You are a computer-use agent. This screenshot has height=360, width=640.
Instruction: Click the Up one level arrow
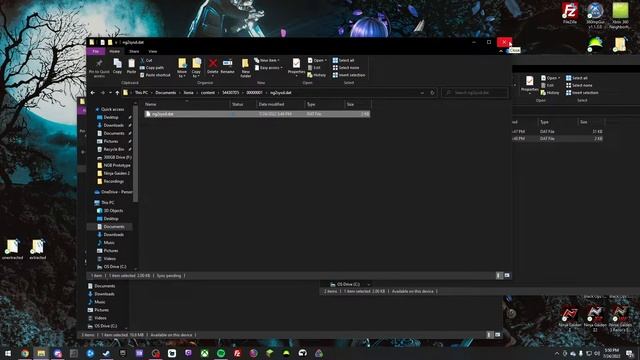pos(117,93)
